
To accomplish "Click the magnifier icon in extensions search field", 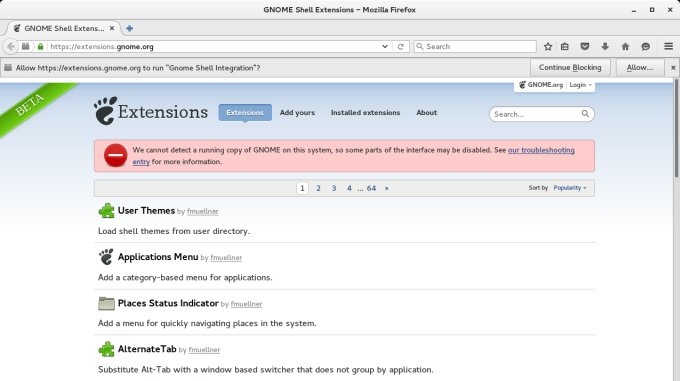I will (585, 114).
